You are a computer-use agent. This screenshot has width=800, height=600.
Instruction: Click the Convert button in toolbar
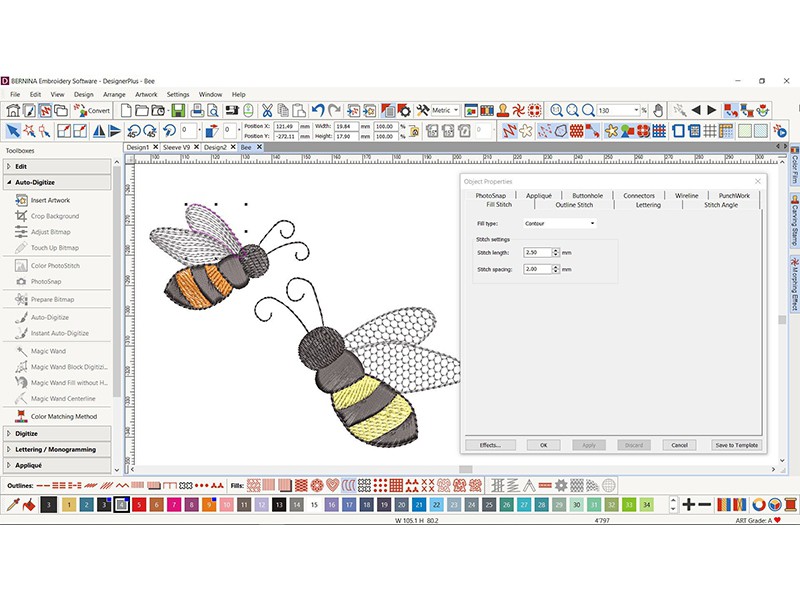[x=92, y=110]
